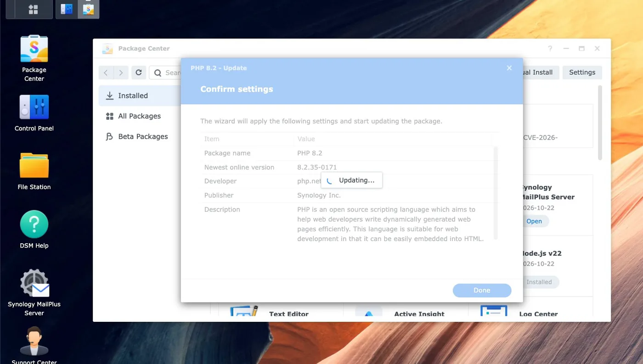Open the Control Panel desktop icon
This screenshot has width=643, height=364.
click(34, 113)
